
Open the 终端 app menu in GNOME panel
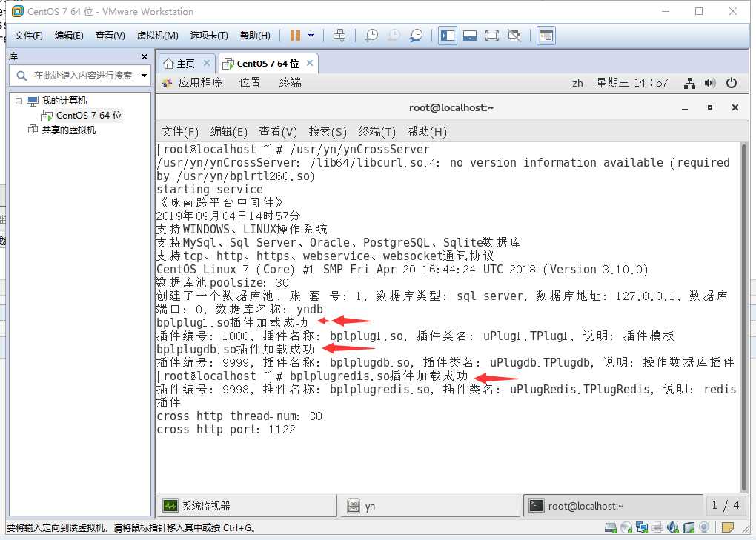[291, 82]
